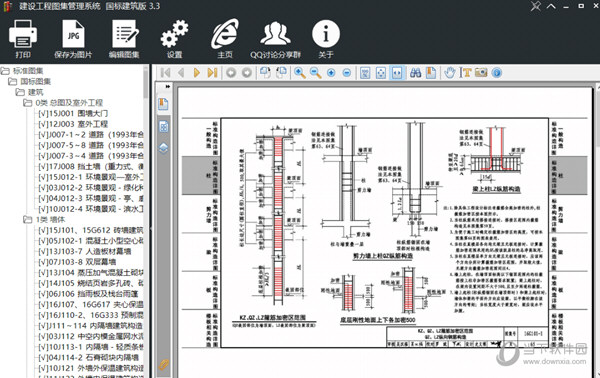The height and width of the screenshot is (378, 600).
Task: Open attachments paperclip panel
Action: (164, 365)
